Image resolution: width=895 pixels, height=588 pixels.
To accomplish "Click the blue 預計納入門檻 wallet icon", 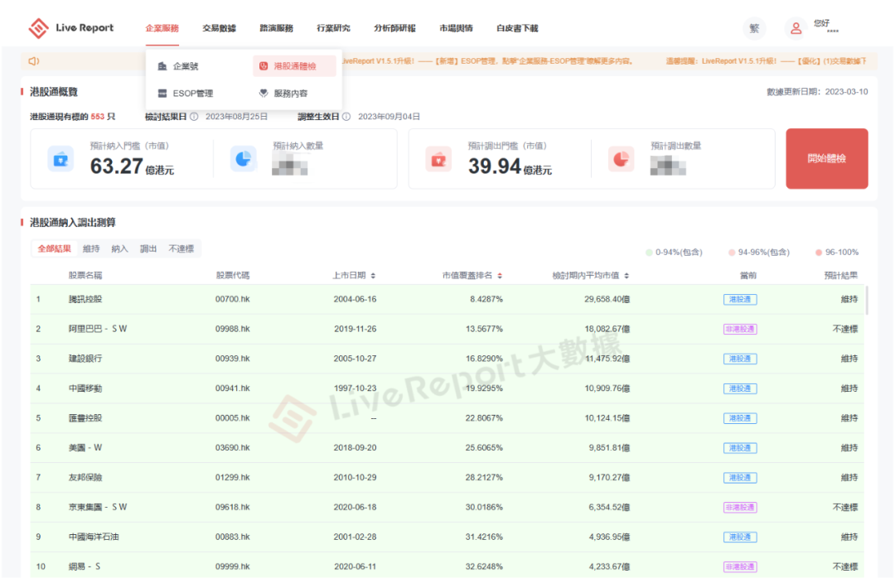I will click(60, 159).
